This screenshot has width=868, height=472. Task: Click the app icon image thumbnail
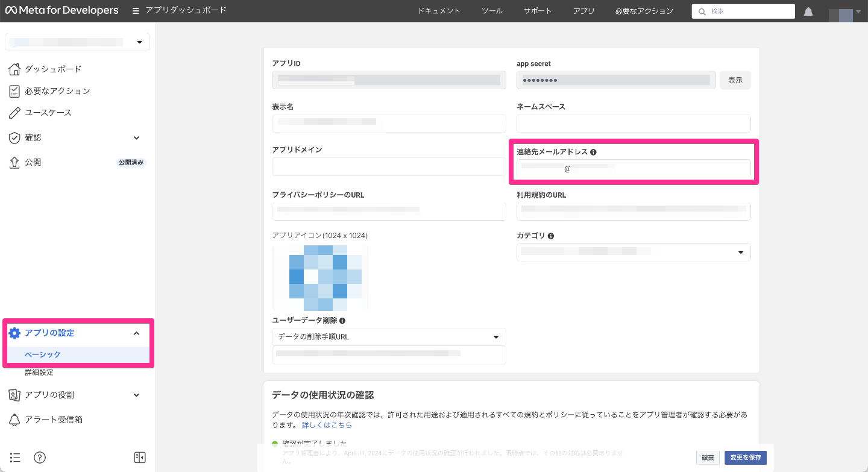[319, 277]
